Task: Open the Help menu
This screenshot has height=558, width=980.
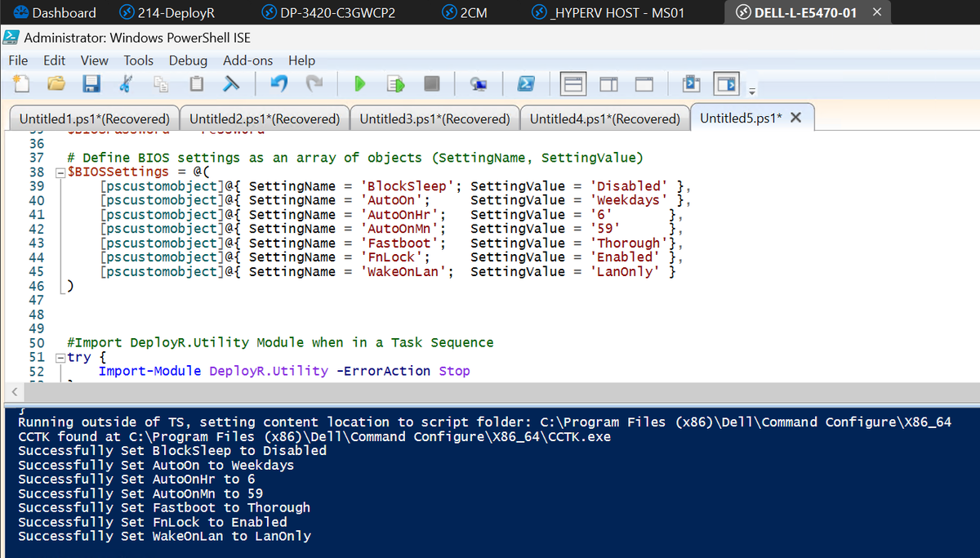Action: 301,60
